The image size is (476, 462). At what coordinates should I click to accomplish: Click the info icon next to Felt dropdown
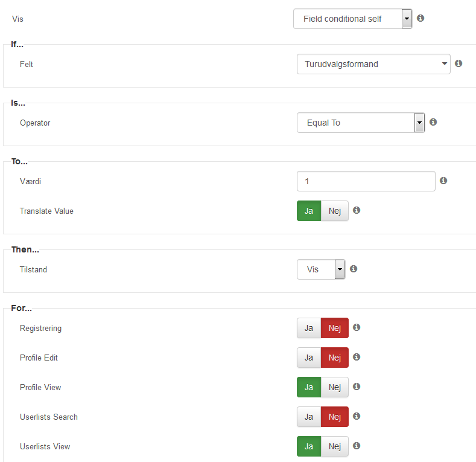point(459,63)
